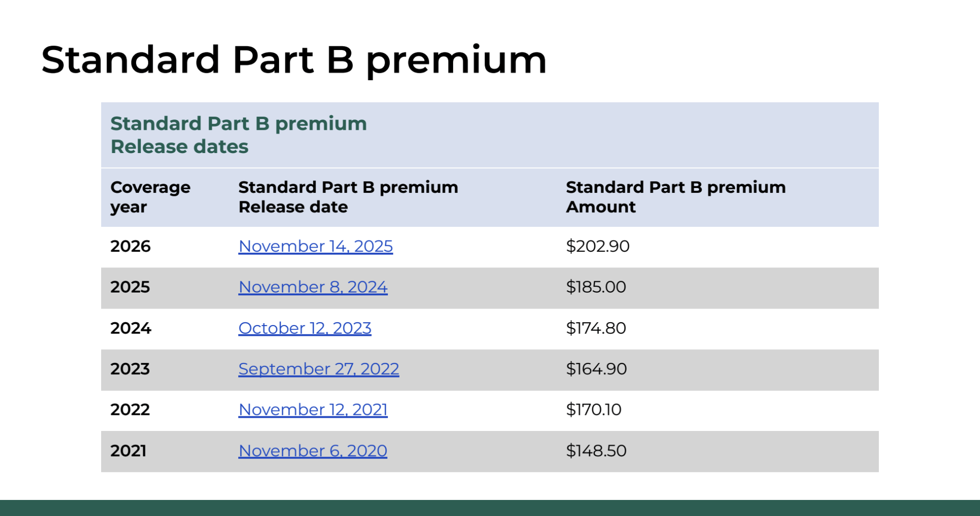Click the $148.50 premium amount cell
This screenshot has height=516, width=980.
pos(596,451)
